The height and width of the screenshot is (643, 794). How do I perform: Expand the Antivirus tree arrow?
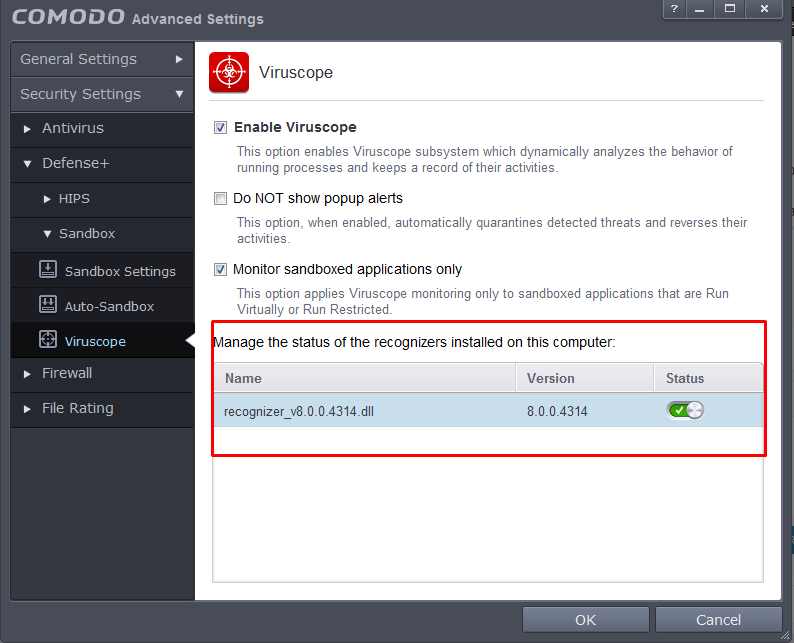click(27, 129)
